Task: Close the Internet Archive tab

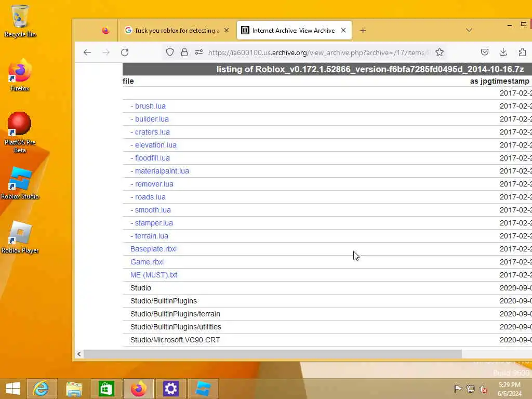Action: coord(343,31)
